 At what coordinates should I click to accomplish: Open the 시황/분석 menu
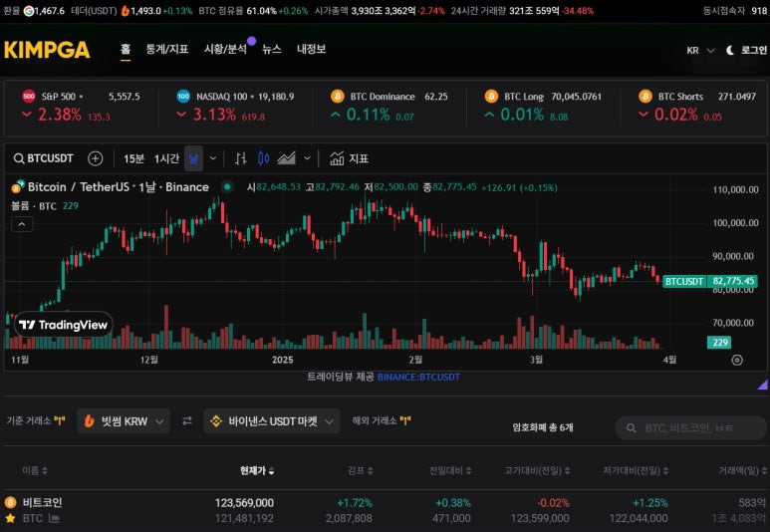[225, 49]
